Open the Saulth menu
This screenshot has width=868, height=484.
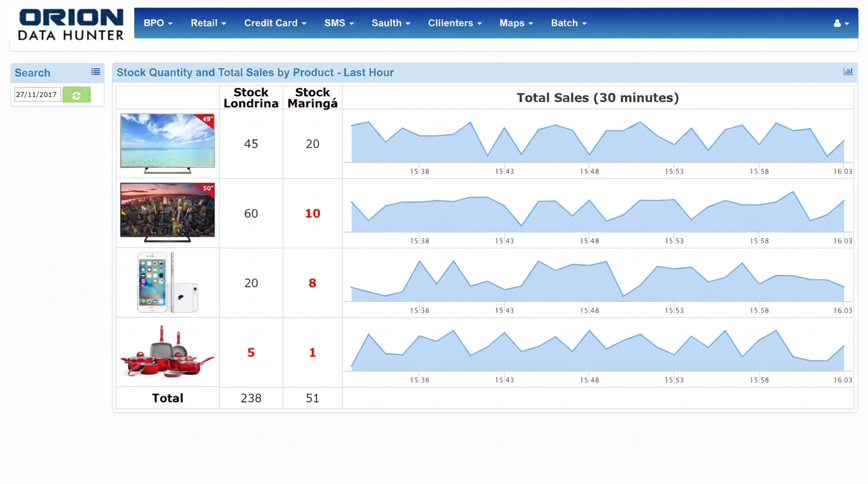tap(390, 23)
